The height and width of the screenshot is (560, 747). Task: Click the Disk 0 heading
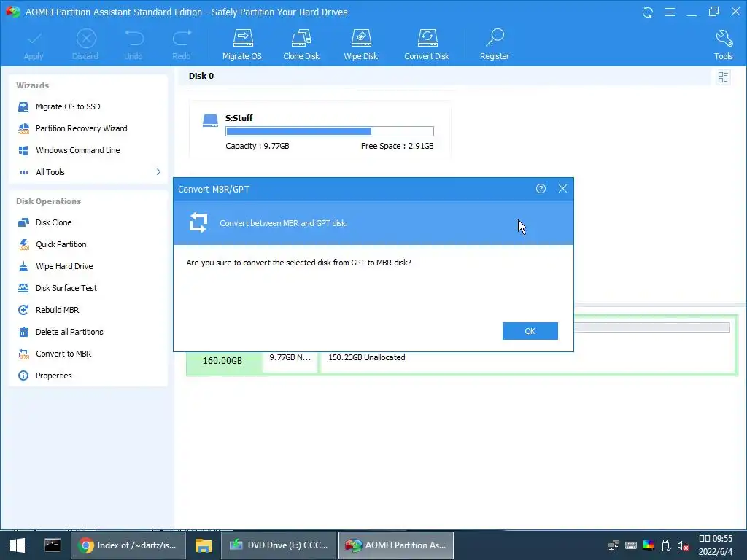point(201,76)
